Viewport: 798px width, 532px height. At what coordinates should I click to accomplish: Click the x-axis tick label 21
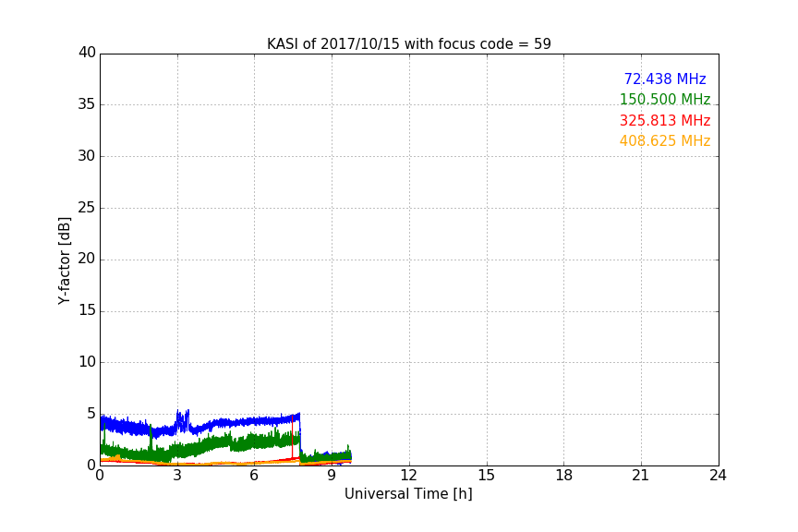tap(641, 476)
